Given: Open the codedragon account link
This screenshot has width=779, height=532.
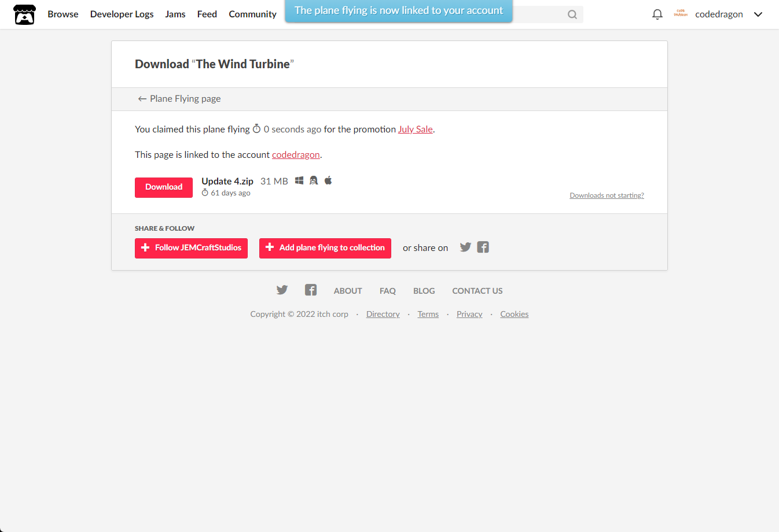Looking at the screenshot, I should (296, 155).
